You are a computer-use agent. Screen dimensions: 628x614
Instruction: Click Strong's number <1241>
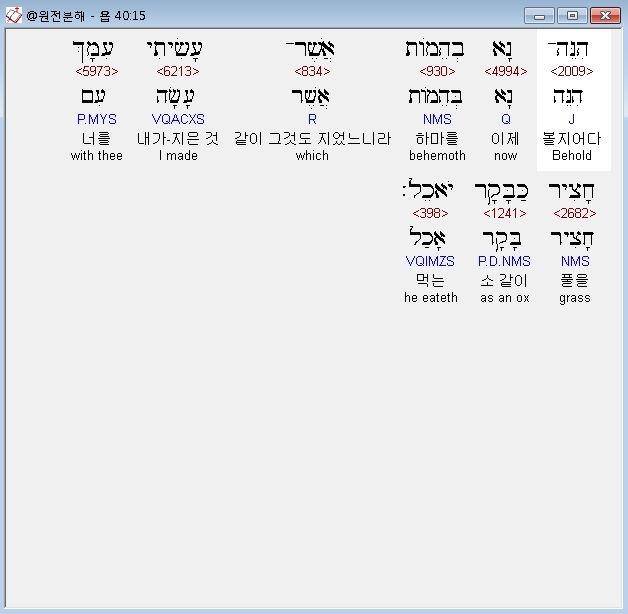505,213
